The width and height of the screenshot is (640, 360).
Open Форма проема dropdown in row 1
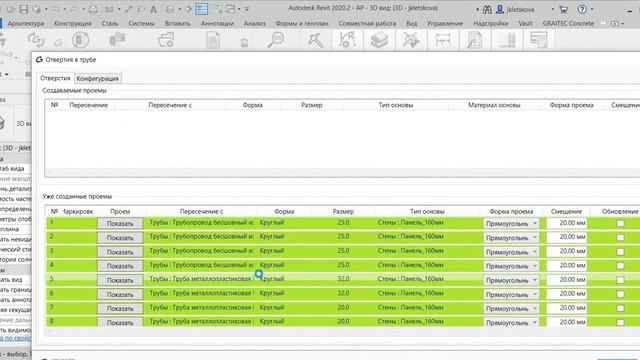click(x=511, y=224)
